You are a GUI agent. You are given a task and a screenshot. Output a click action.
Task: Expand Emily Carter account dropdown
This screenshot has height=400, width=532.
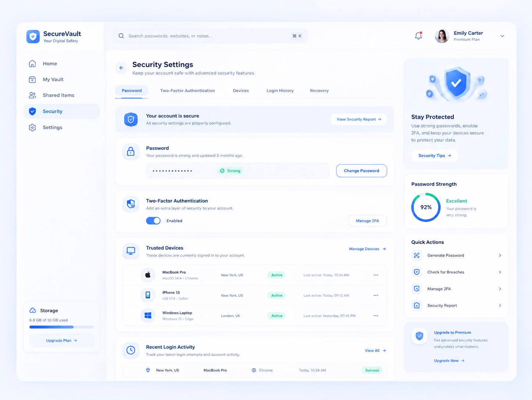click(x=502, y=36)
